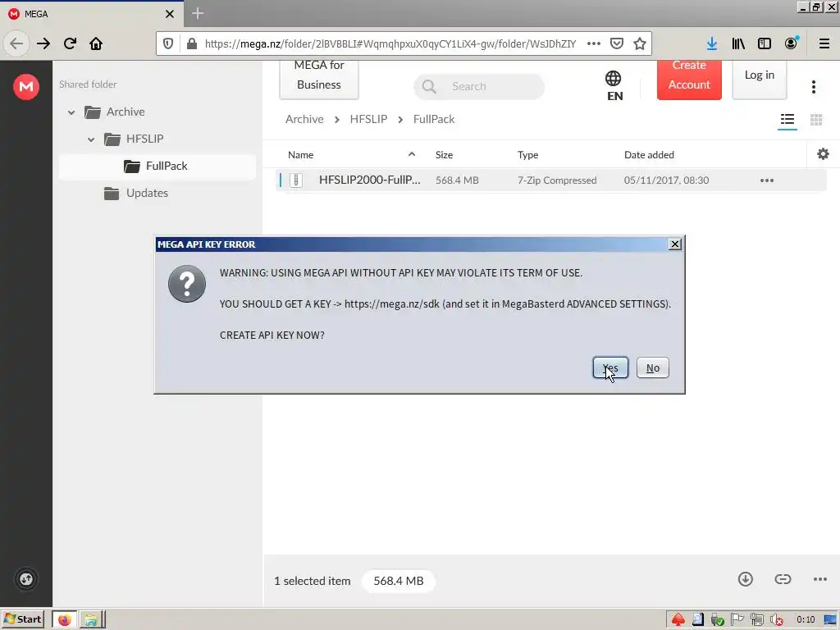Image resolution: width=840 pixels, height=630 pixels.
Task: Toggle Firefox sidebar view
Action: 765,43
